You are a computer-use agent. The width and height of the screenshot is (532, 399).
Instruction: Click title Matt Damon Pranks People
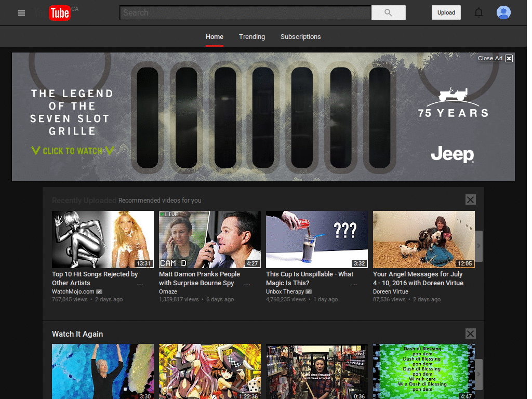199,278
